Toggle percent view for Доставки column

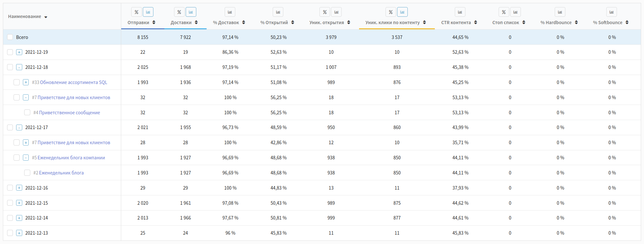coord(179,12)
